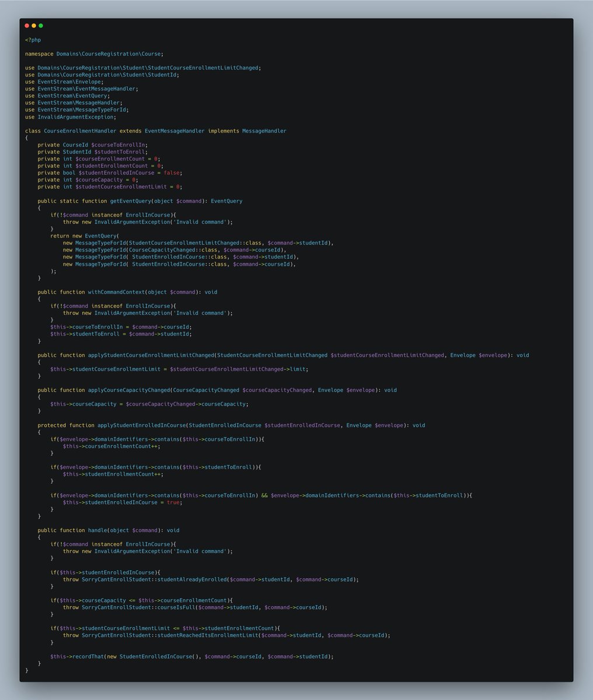This screenshot has width=593, height=700.
Task: Click the red traffic light window control
Action: coord(26,26)
